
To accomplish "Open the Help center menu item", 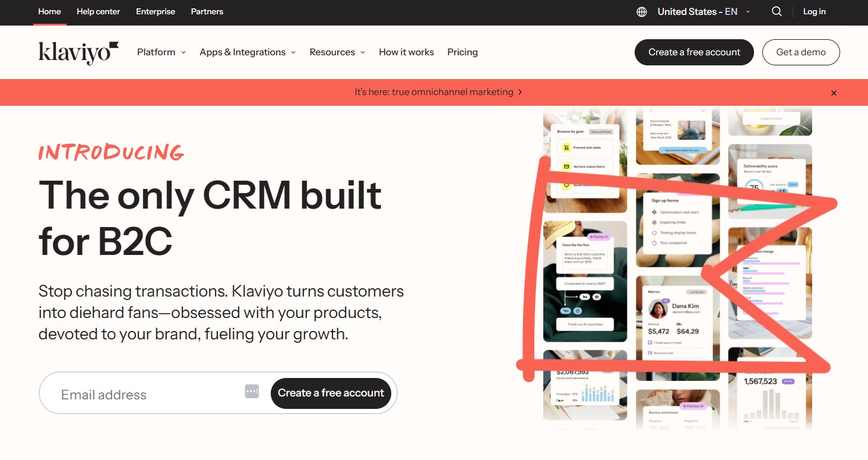I will (x=98, y=11).
